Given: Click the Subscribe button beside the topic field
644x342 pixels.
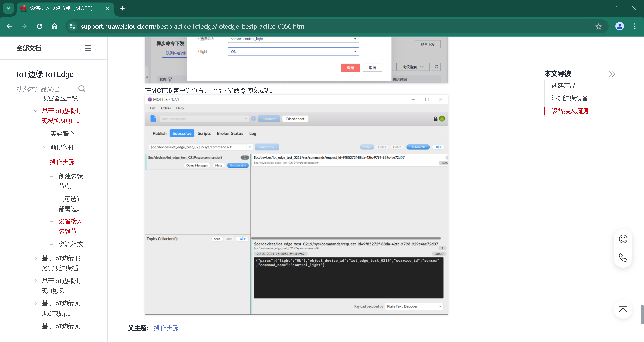Looking at the screenshot, I should coord(267,147).
